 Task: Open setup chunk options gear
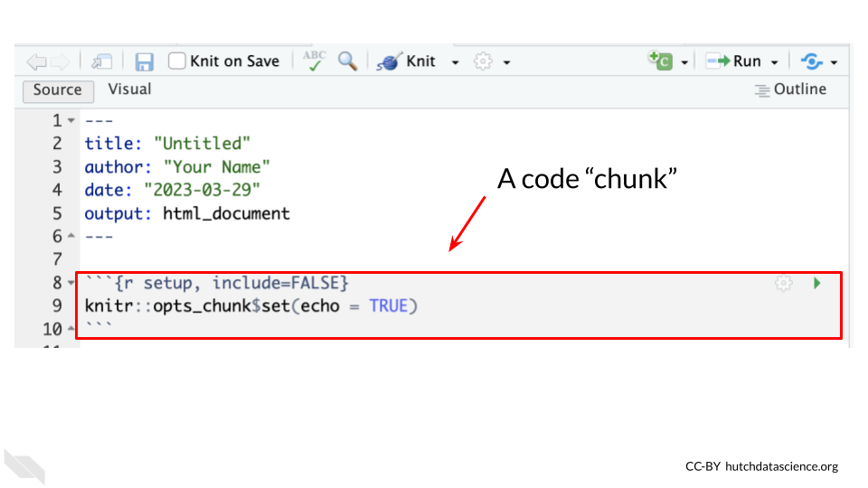tap(783, 283)
